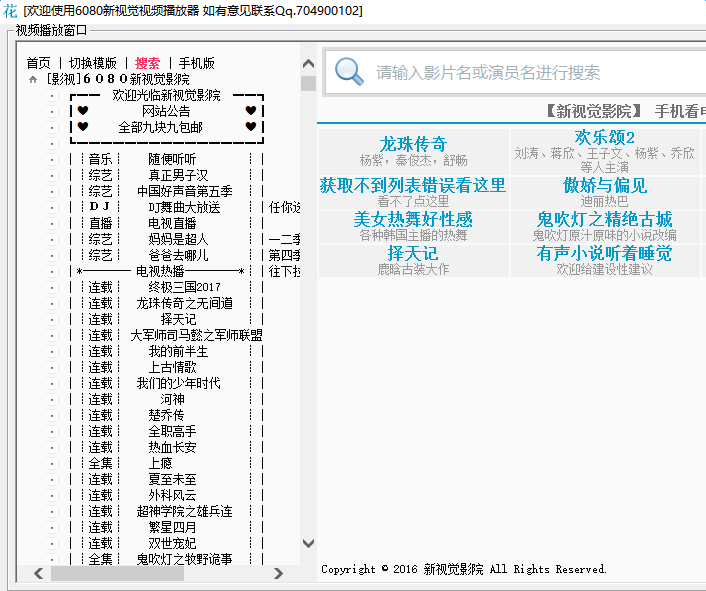This screenshot has width=706, height=591.
Task: Select 中国好声音第五季 in the tree list
Action: 185,191
